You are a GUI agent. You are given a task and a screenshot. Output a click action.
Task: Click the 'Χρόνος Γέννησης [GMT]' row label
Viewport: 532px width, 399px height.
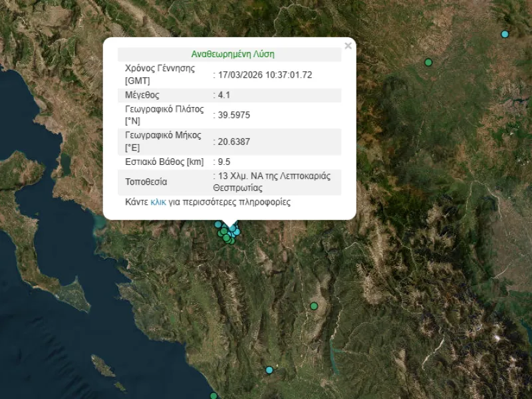[x=160, y=74]
